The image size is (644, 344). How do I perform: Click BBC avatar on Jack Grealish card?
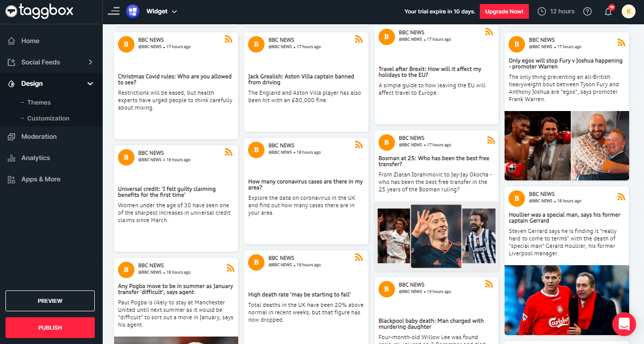point(256,44)
